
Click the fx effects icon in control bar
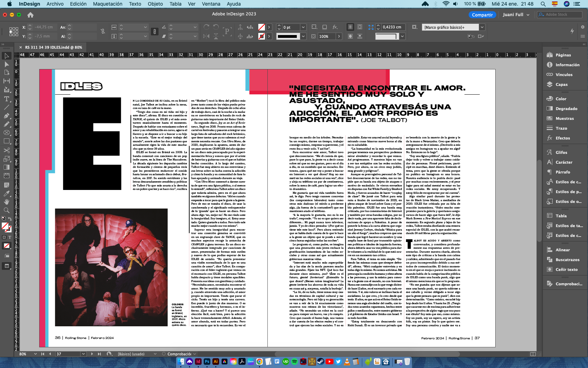(335, 27)
